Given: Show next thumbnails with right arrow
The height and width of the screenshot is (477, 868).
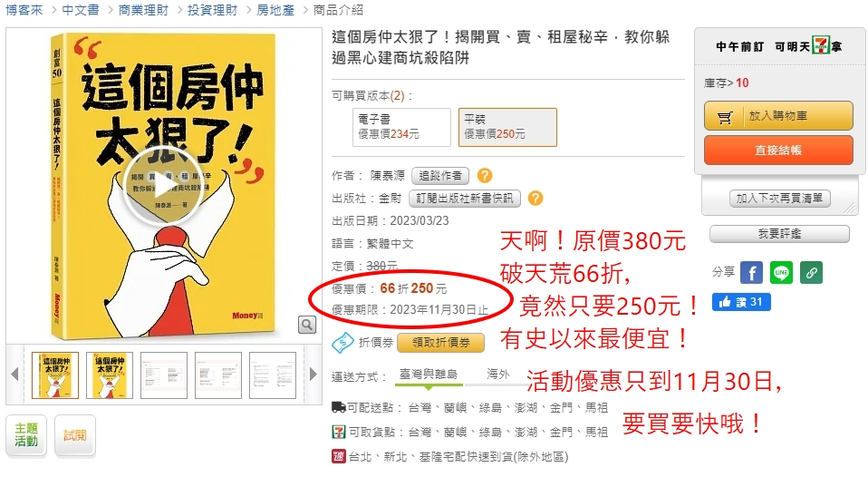Looking at the screenshot, I should [x=313, y=375].
